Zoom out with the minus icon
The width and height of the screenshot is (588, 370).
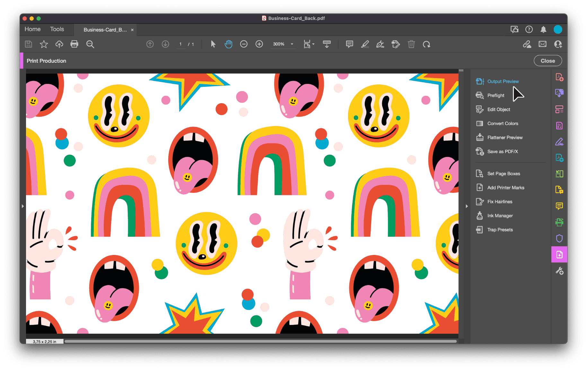[244, 44]
